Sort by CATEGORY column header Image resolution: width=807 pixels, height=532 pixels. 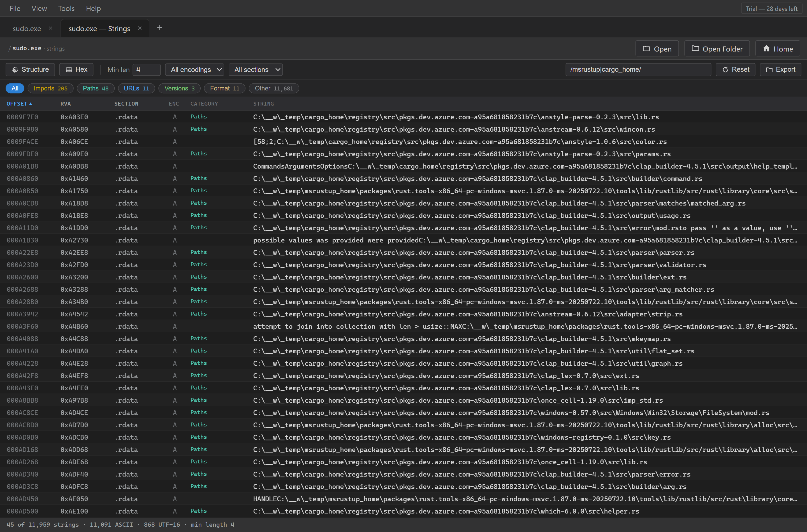pyautogui.click(x=204, y=104)
